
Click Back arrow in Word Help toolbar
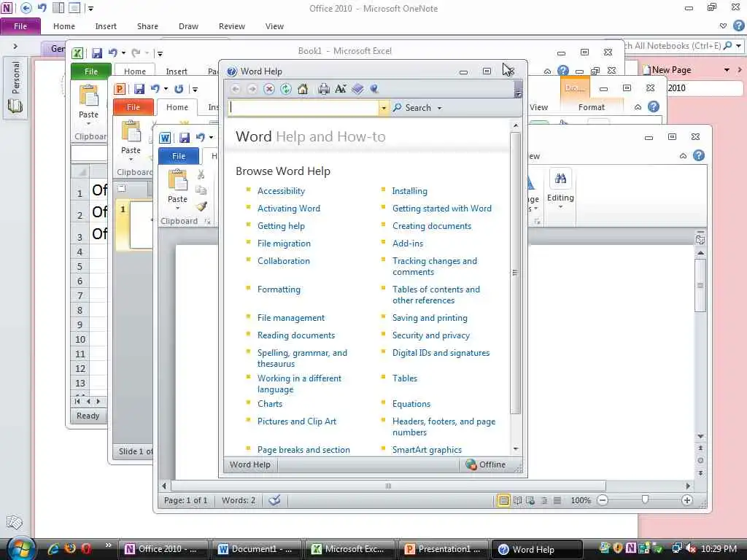pyautogui.click(x=236, y=89)
